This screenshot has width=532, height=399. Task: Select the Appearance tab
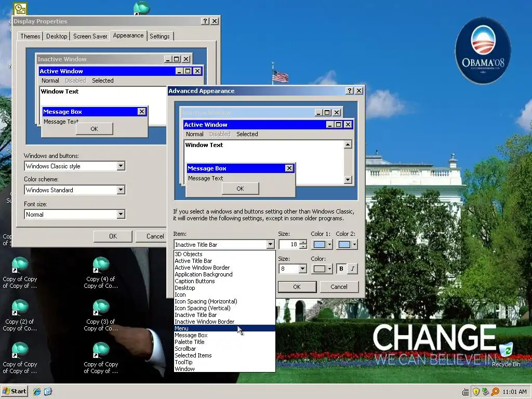coord(128,35)
